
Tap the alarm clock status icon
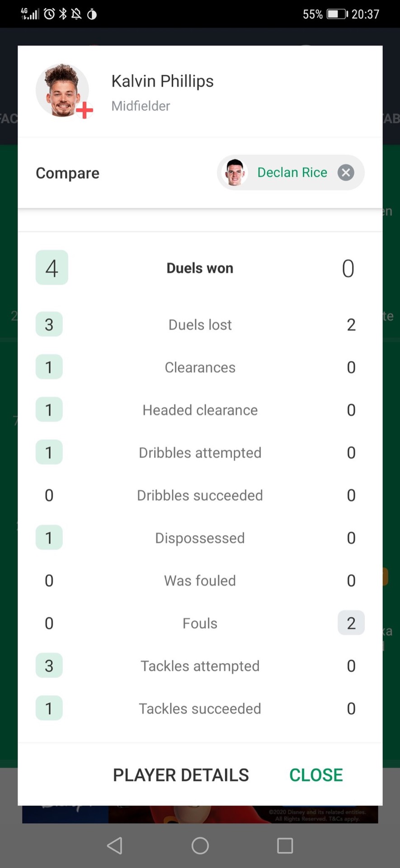[49, 14]
